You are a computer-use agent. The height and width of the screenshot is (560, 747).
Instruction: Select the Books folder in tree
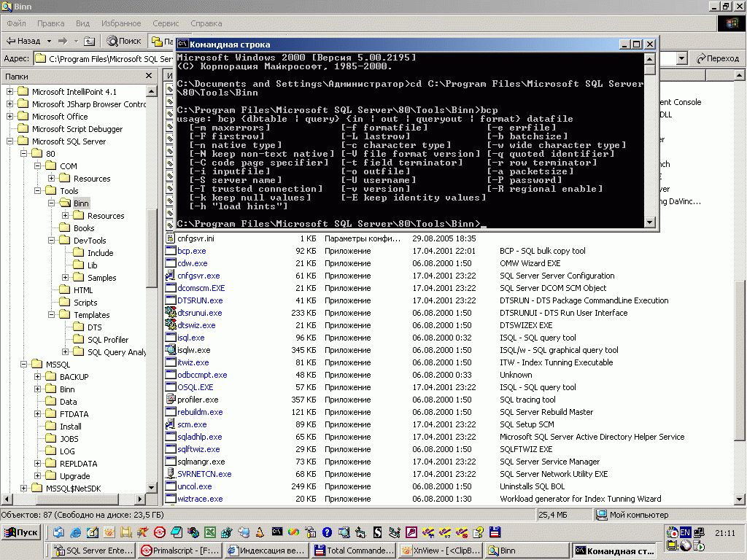pyautogui.click(x=84, y=228)
